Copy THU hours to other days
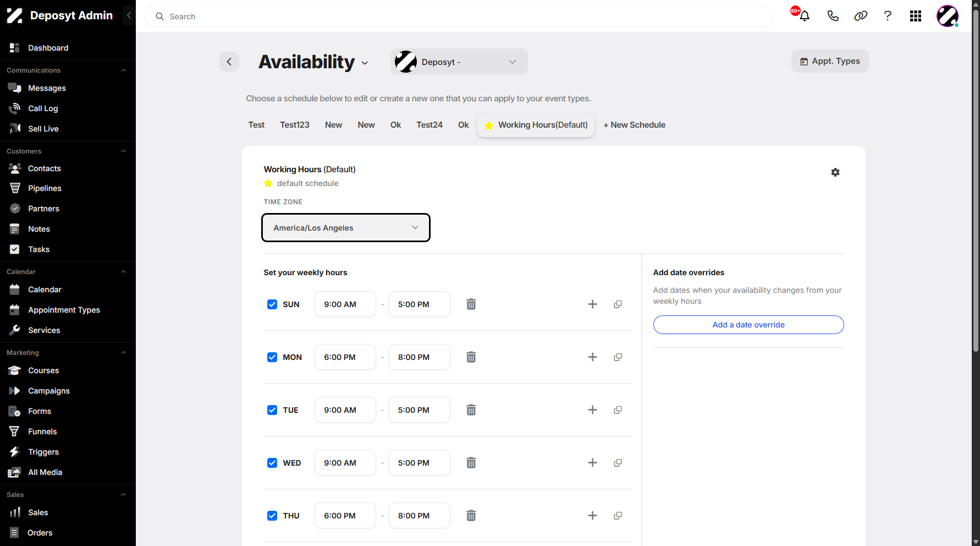The height and width of the screenshot is (546, 980). (618, 516)
